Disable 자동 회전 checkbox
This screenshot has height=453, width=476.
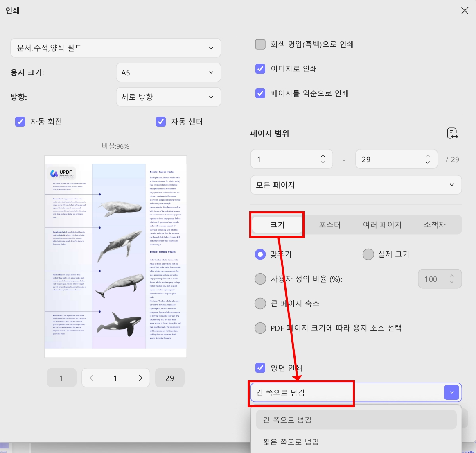[x=20, y=122]
